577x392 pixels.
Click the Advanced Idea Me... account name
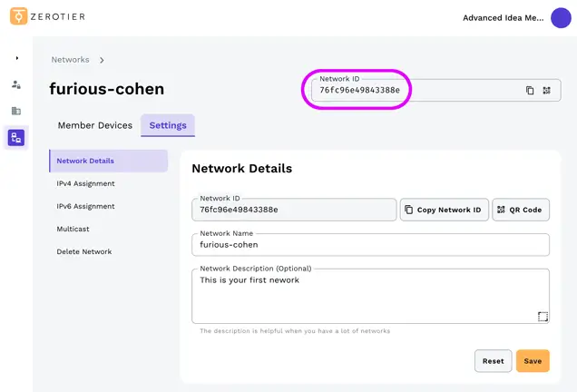click(503, 17)
